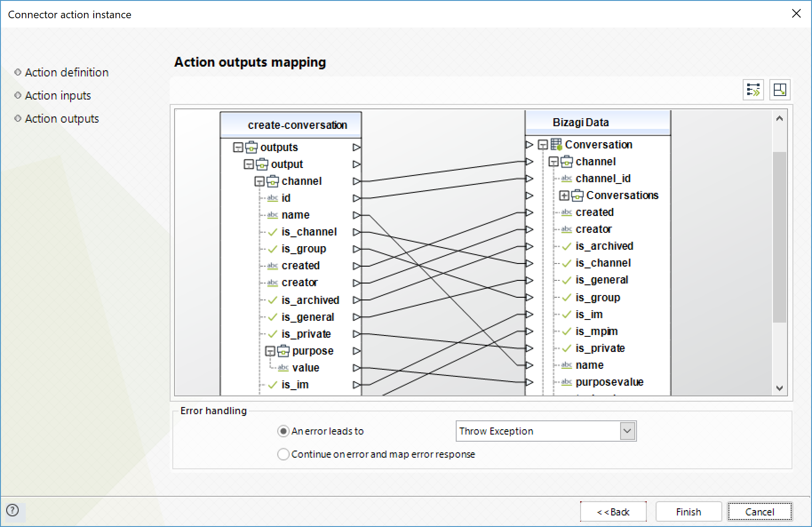This screenshot has width=812, height=527.
Task: Open the Throw Exception dropdown
Action: coord(627,431)
